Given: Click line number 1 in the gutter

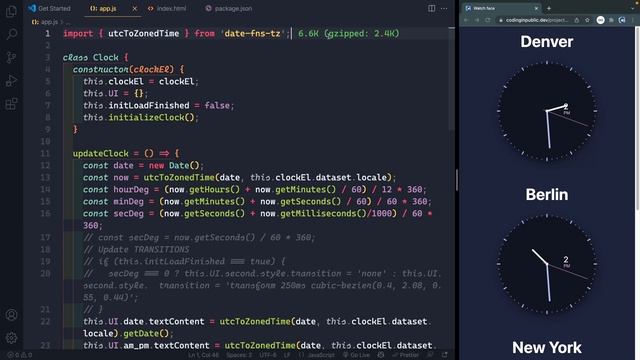Looking at the screenshot, I should (48, 33).
